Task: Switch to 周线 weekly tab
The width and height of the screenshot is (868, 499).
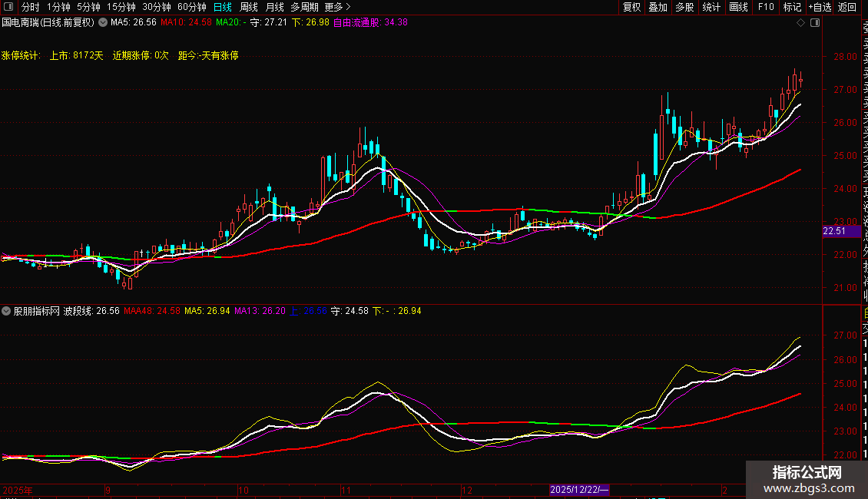Action: coord(249,7)
